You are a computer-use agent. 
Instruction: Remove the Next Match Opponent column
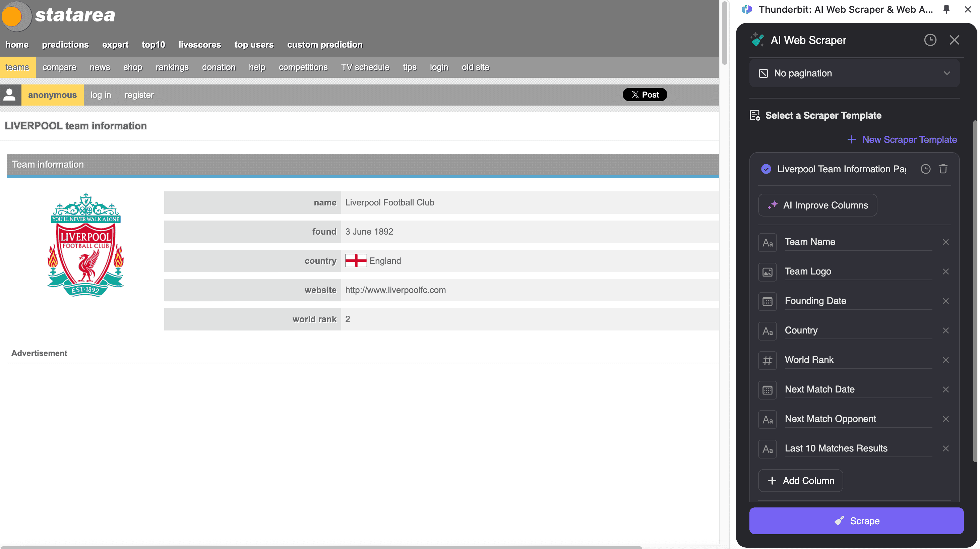point(945,419)
